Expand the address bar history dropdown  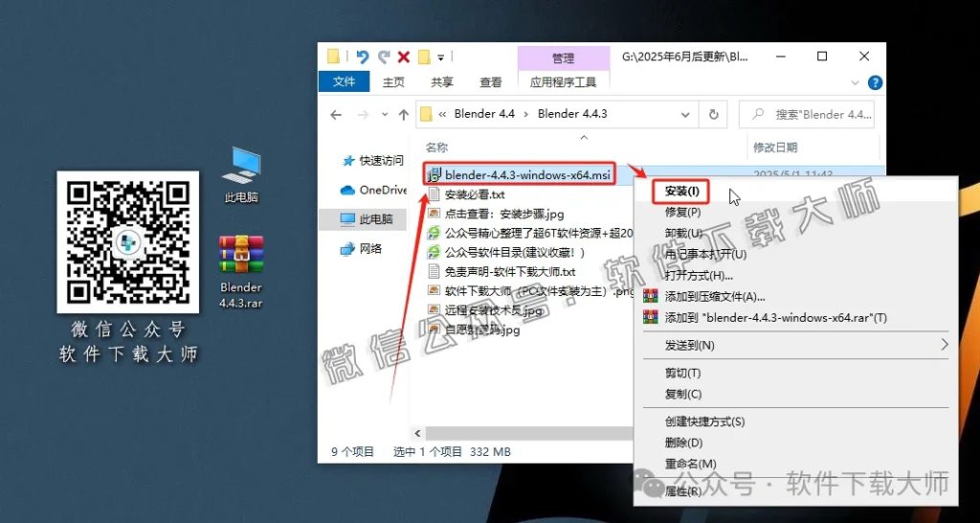tap(685, 115)
